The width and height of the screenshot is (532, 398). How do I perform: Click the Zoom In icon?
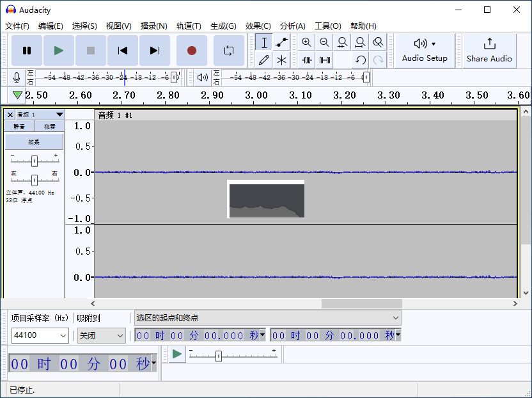pyautogui.click(x=307, y=42)
